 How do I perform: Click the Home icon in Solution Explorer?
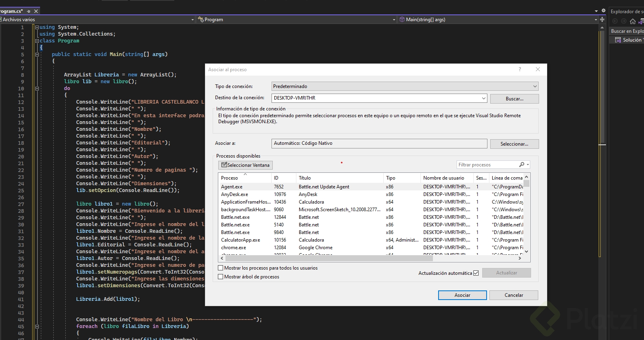click(x=633, y=21)
